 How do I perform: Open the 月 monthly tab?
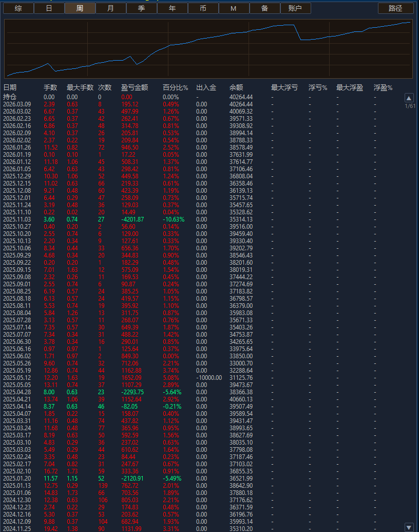pyautogui.click(x=111, y=8)
